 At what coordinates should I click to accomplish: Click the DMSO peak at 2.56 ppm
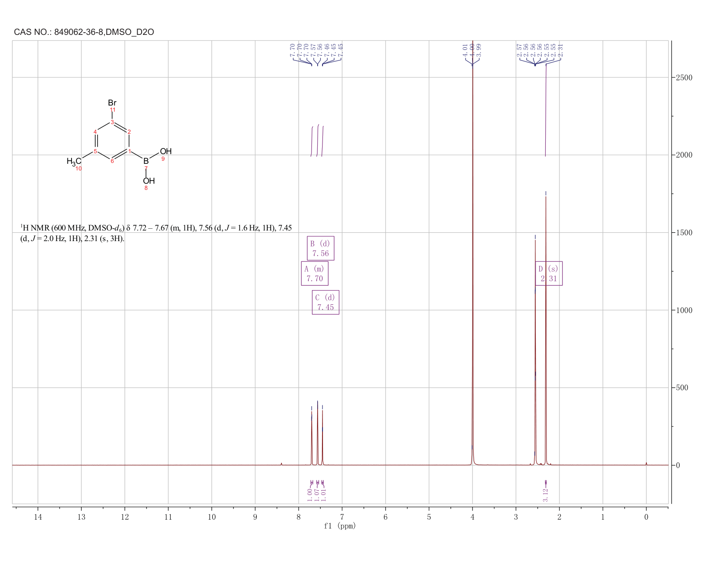pos(535,353)
